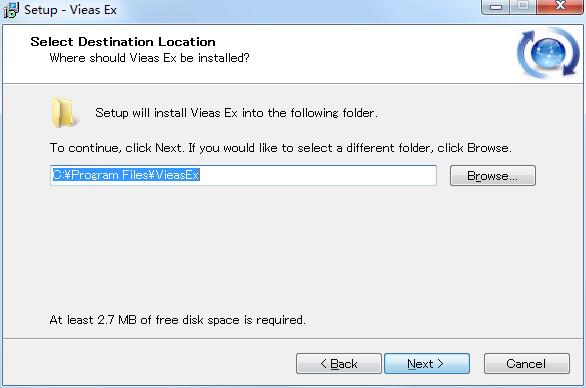Click the "Select Destination Location" heading

tap(123, 41)
